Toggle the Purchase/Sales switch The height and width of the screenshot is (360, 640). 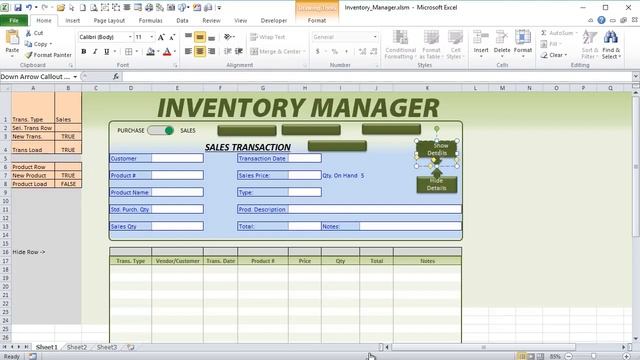(x=161, y=131)
